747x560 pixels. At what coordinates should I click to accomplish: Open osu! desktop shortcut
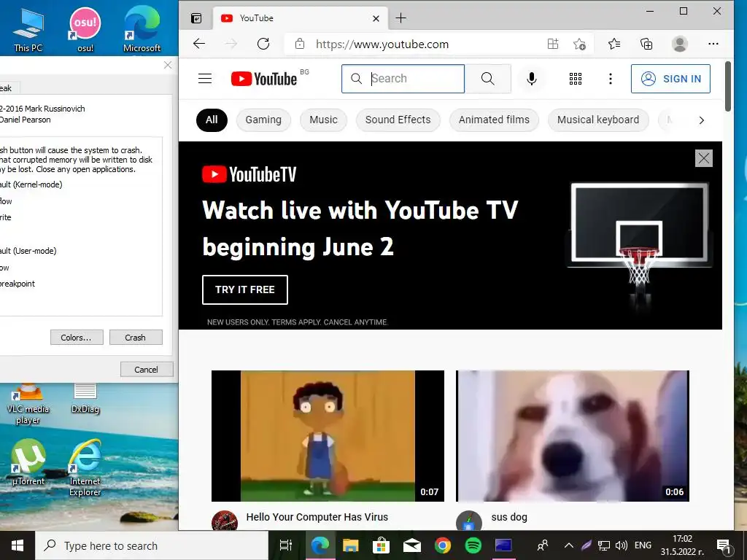point(85,29)
